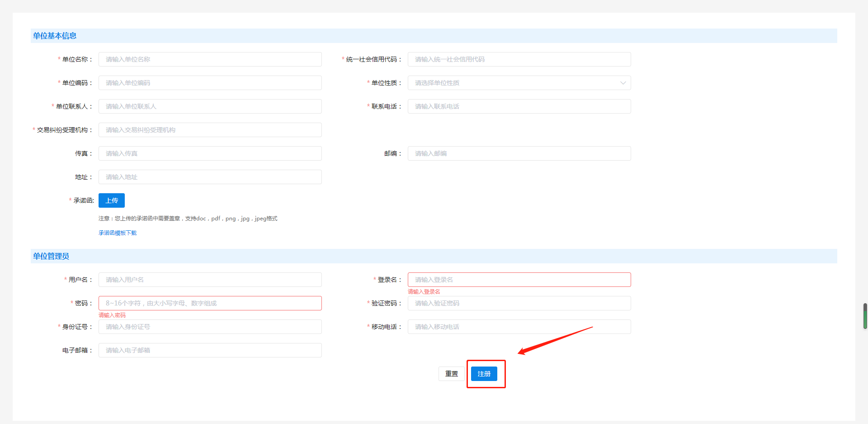Image resolution: width=868 pixels, height=424 pixels.
Task: Focus the 联系电话 input field
Action: 519,106
